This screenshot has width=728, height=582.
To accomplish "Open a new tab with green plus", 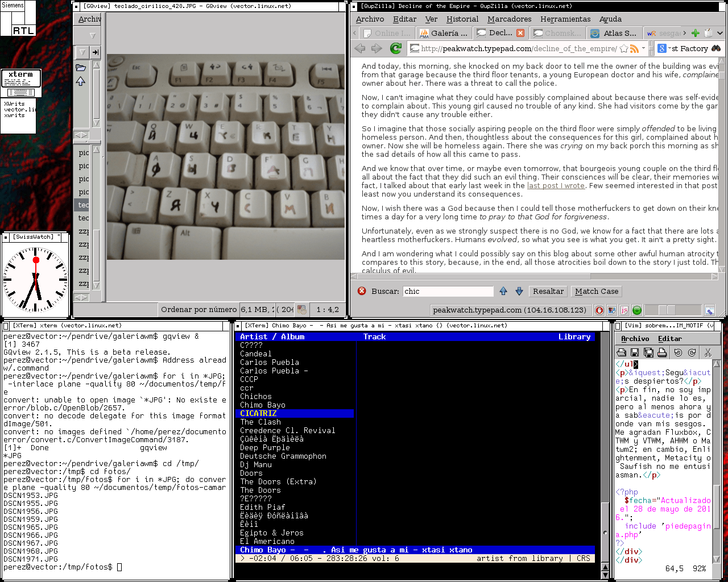I will click(695, 33).
